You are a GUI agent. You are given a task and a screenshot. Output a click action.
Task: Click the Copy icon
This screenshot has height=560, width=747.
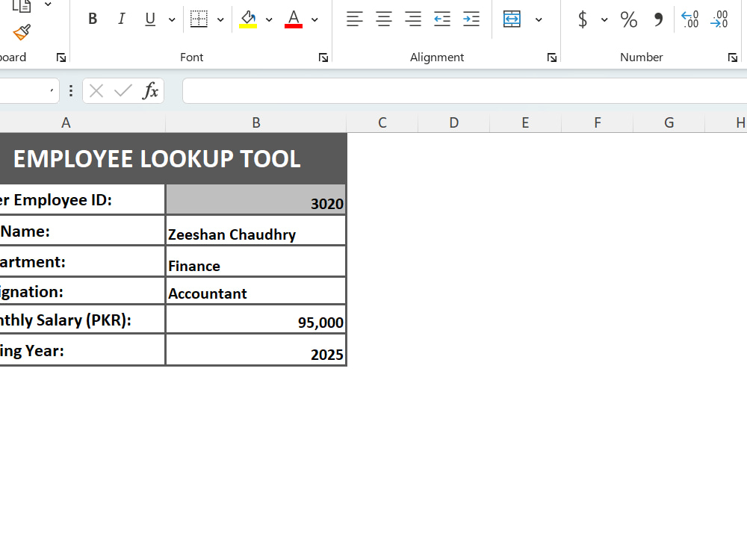22,5
